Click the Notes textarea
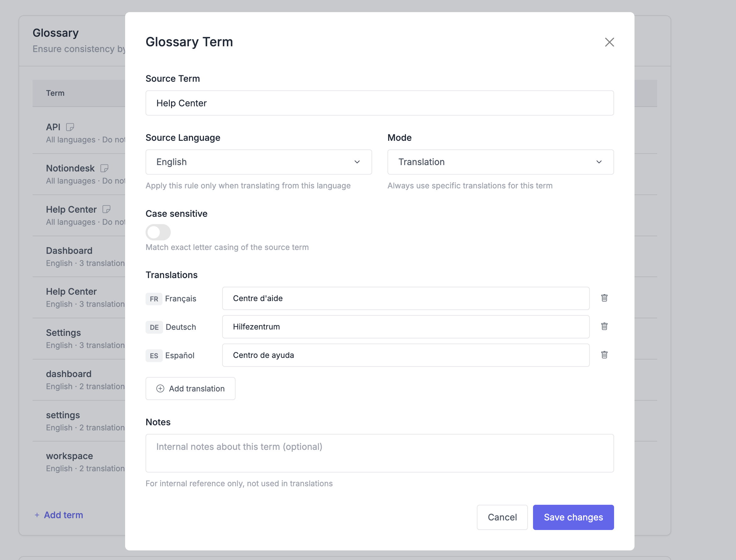This screenshot has width=736, height=560. (379, 453)
